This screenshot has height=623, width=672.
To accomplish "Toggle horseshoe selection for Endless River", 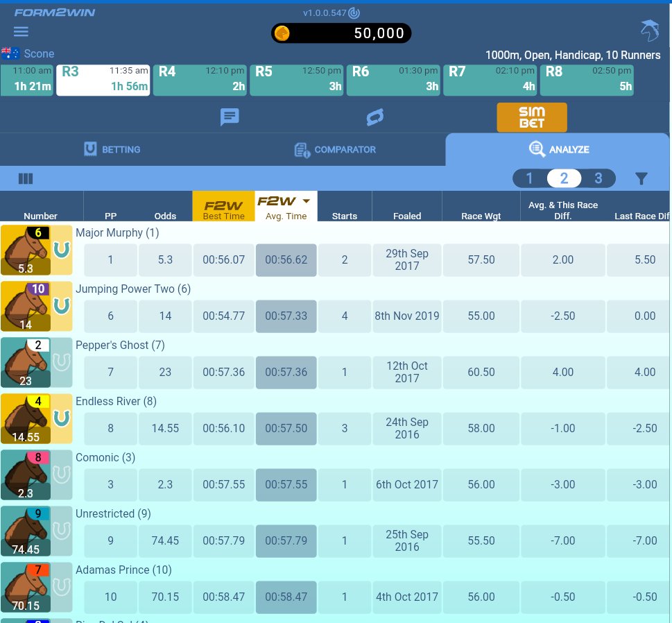I will coord(62,418).
